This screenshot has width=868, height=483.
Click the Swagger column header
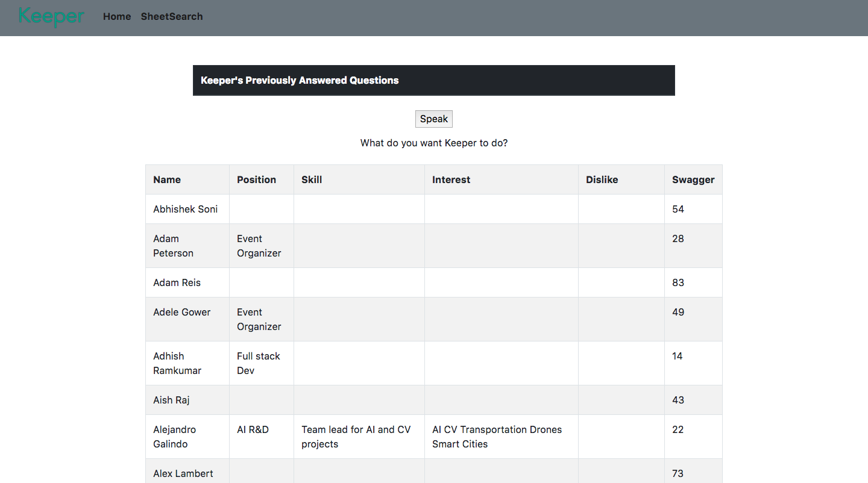click(x=693, y=179)
